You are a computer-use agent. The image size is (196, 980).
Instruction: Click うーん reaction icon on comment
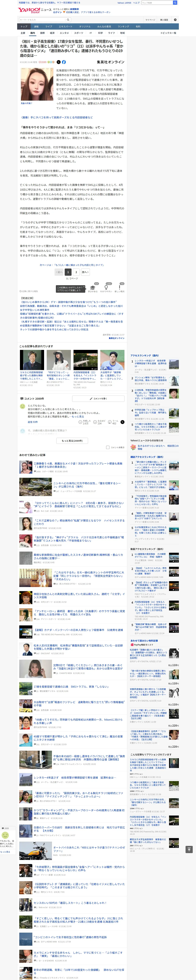(x=110, y=422)
